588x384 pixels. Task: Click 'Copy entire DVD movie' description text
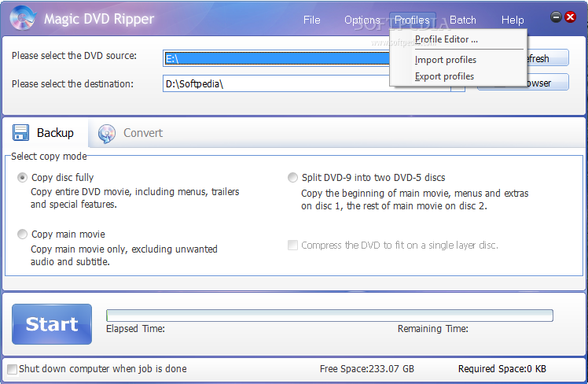135,198
